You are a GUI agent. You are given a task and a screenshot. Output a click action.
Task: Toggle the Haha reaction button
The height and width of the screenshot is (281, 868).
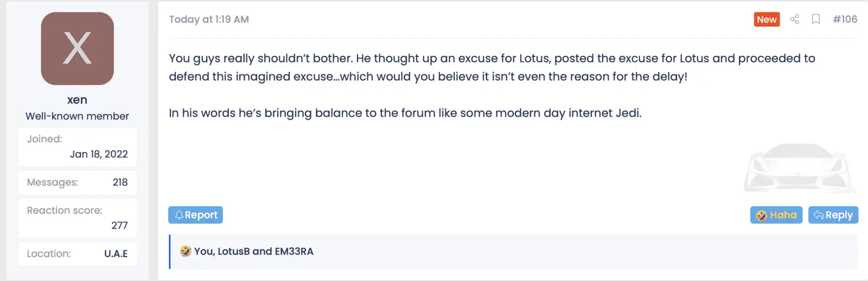click(x=776, y=215)
